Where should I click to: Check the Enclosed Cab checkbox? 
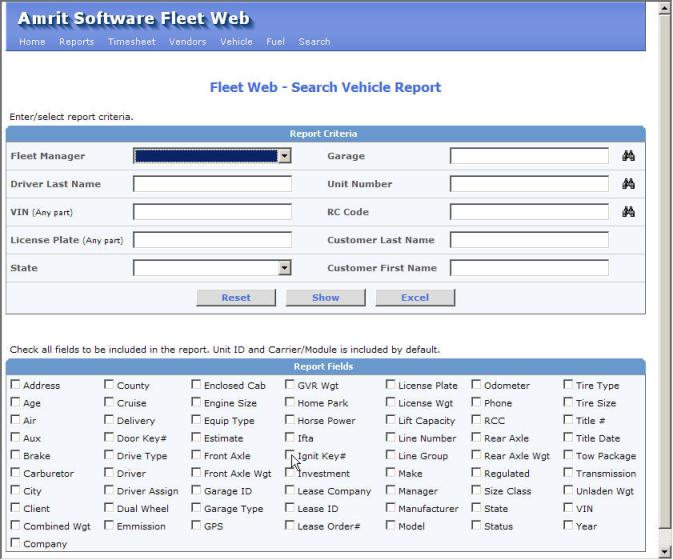click(196, 384)
